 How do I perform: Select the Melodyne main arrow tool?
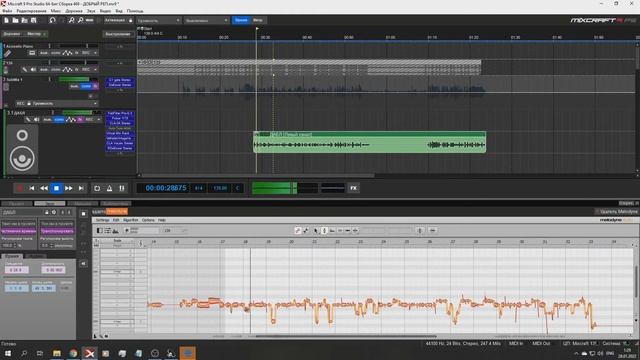316,231
